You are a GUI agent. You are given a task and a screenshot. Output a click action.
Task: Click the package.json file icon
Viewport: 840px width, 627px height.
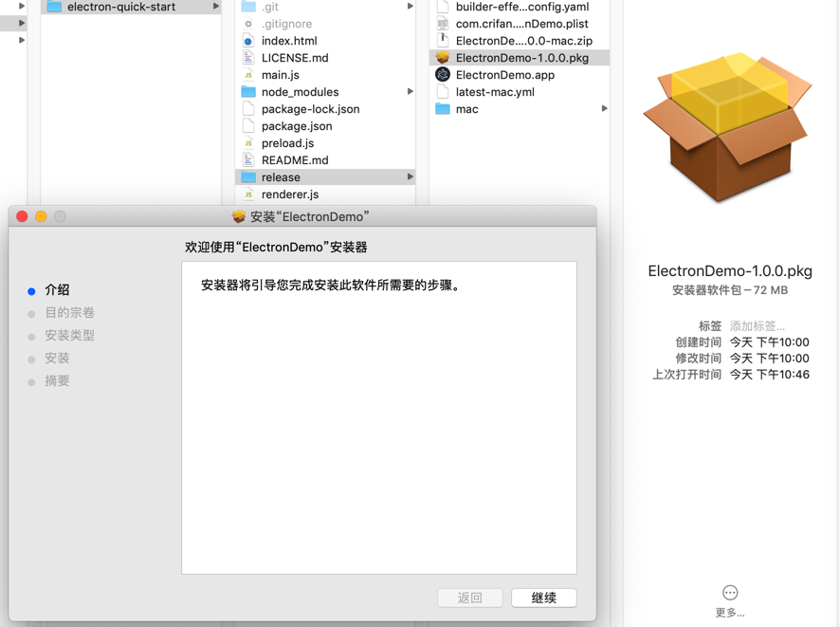(248, 126)
